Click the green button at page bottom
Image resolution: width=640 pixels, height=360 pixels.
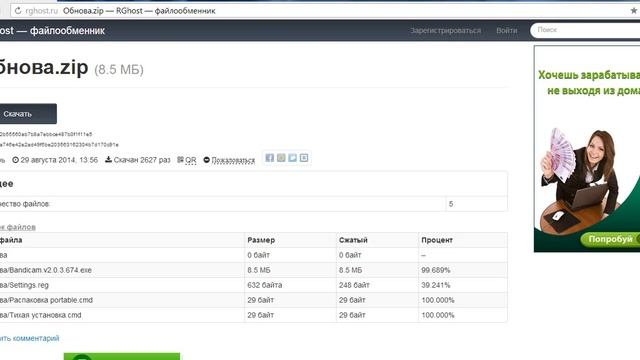[x=122, y=356]
